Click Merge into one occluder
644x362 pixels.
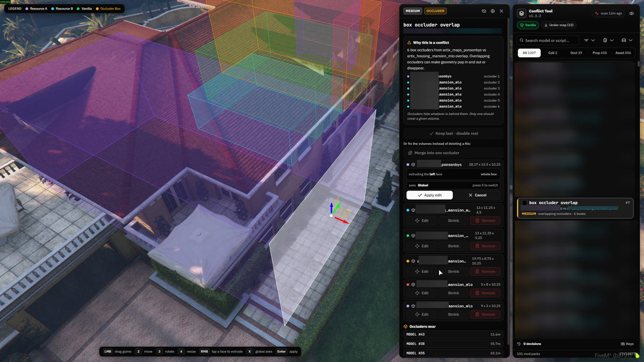(x=453, y=153)
